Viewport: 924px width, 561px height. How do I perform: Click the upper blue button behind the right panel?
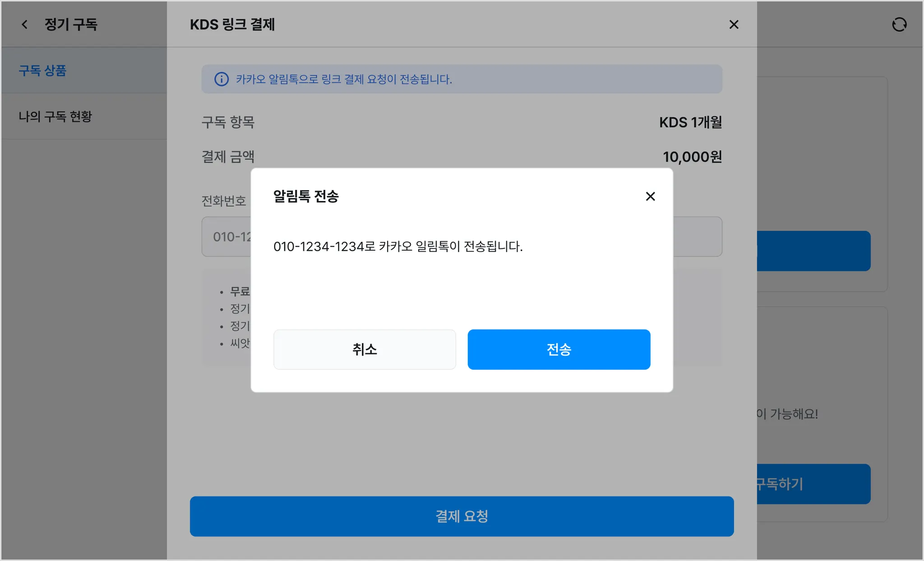(813, 251)
